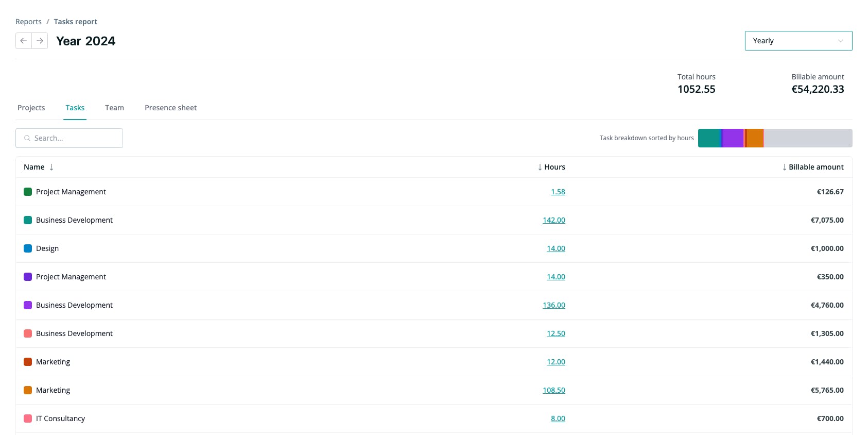Click the purple segment of breakdown bar
The width and height of the screenshot is (868, 435).
733,138
